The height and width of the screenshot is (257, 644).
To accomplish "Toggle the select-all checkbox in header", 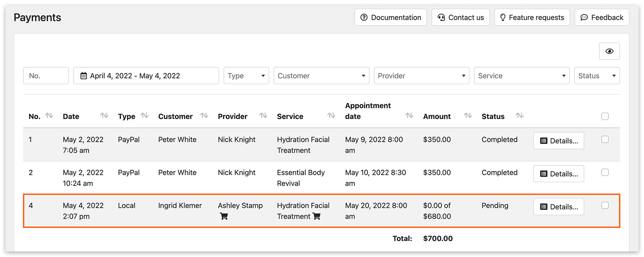I will 605,116.
